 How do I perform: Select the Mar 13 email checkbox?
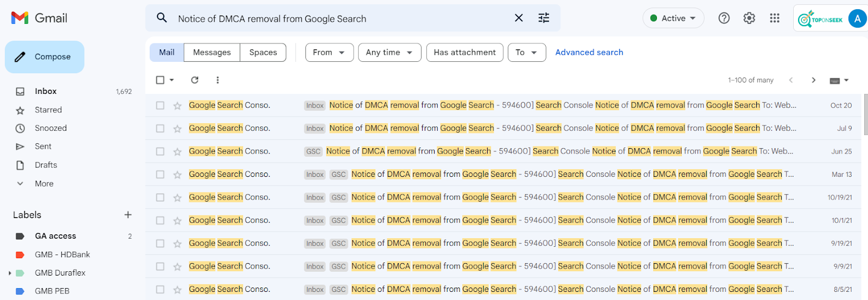tap(160, 175)
